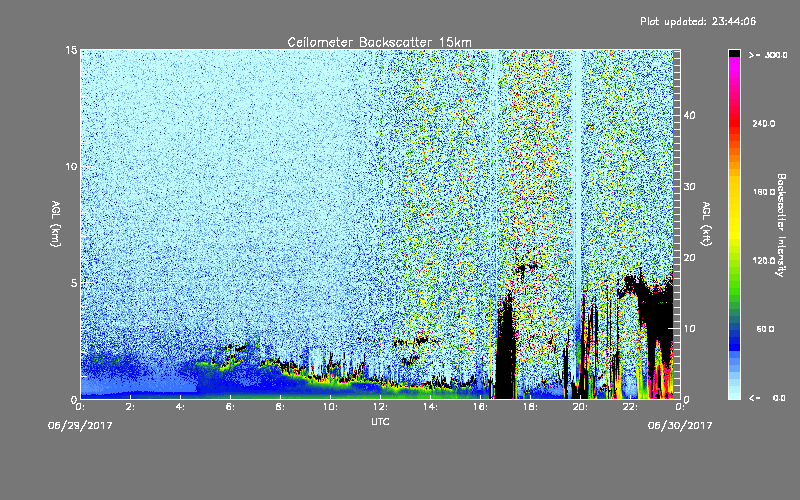This screenshot has width=800, height=500.
Task: Click the "14:" hour tick on the UTC axis
Action: pos(431,407)
